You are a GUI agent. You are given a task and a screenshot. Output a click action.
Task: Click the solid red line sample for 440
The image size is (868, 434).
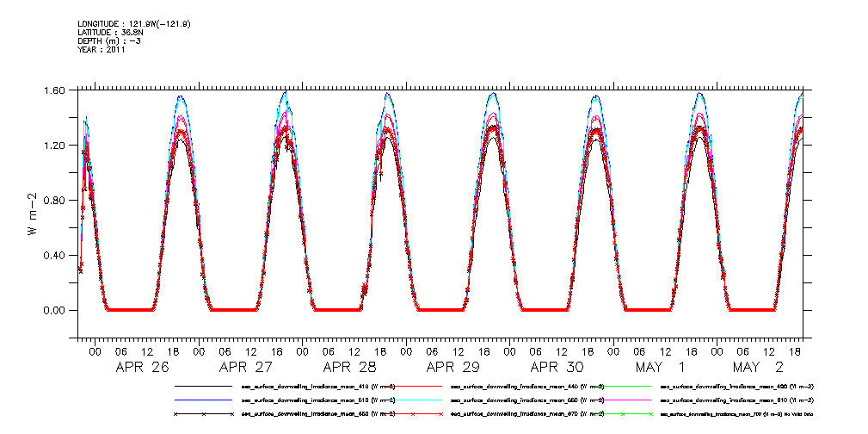point(413,386)
